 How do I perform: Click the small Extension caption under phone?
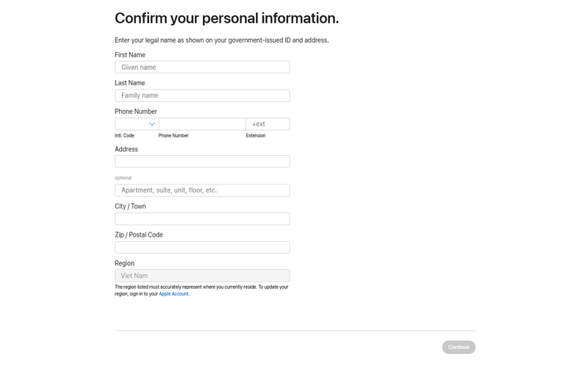click(256, 136)
